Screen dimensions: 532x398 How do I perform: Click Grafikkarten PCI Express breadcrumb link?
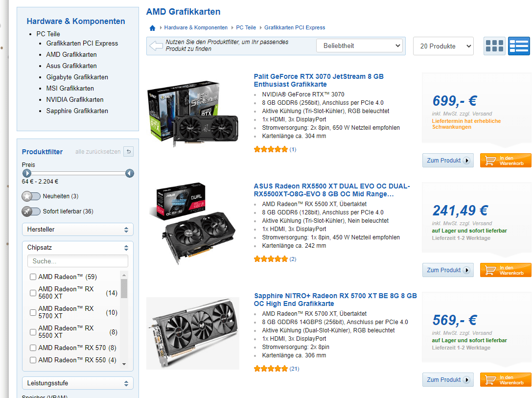295,27
